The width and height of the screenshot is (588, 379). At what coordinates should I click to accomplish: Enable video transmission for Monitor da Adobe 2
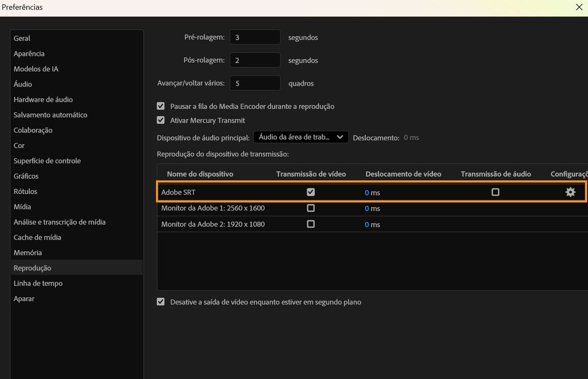tap(311, 224)
